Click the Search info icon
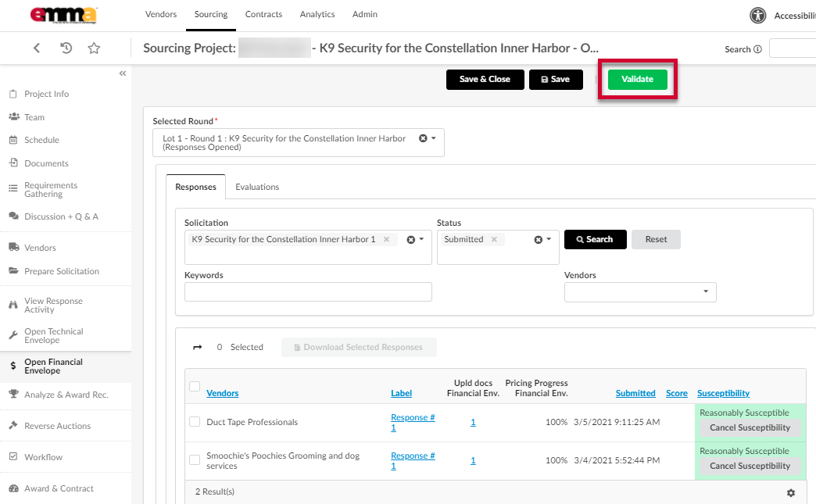The image size is (816, 504). (757, 49)
